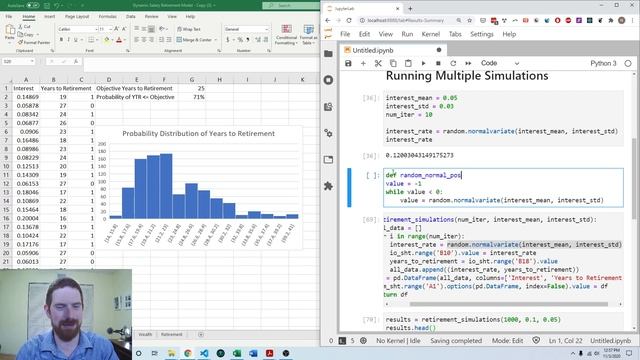Open a new browser tab
This screenshot has height=360, width=640.
pos(410,8)
